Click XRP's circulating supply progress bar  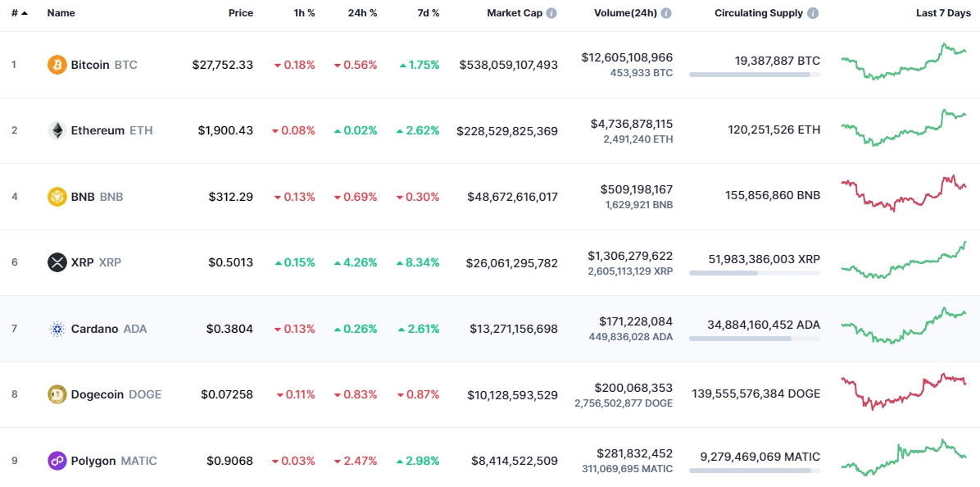point(755,272)
